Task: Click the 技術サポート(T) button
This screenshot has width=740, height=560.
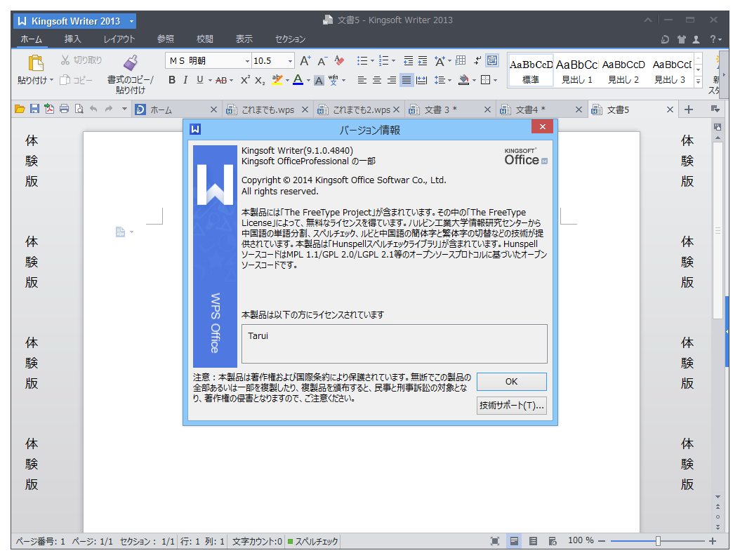Action: [511, 406]
